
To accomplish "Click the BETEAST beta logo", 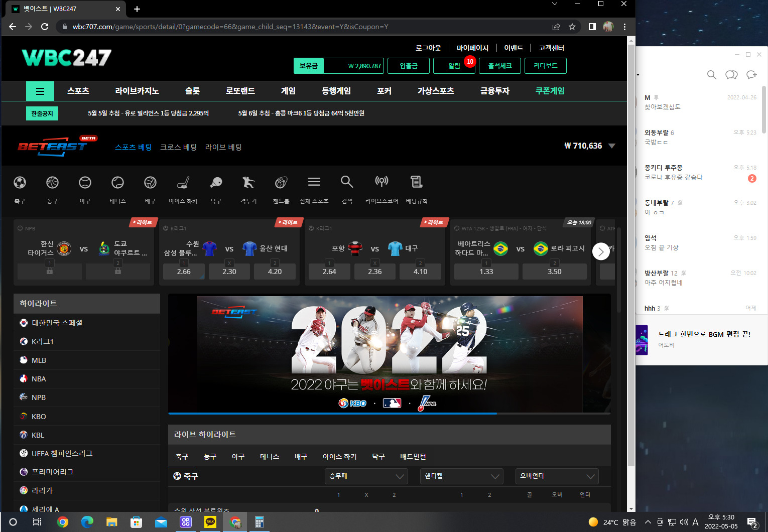I will [57, 146].
